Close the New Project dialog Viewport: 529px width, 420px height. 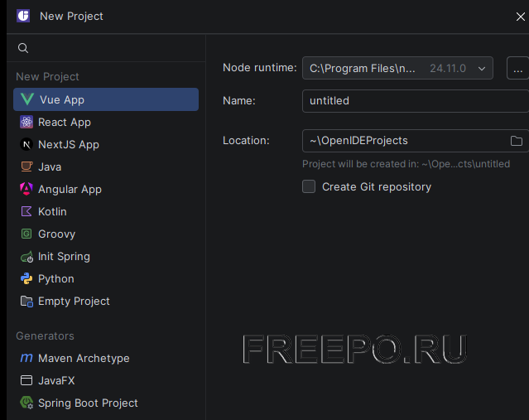(520, 17)
